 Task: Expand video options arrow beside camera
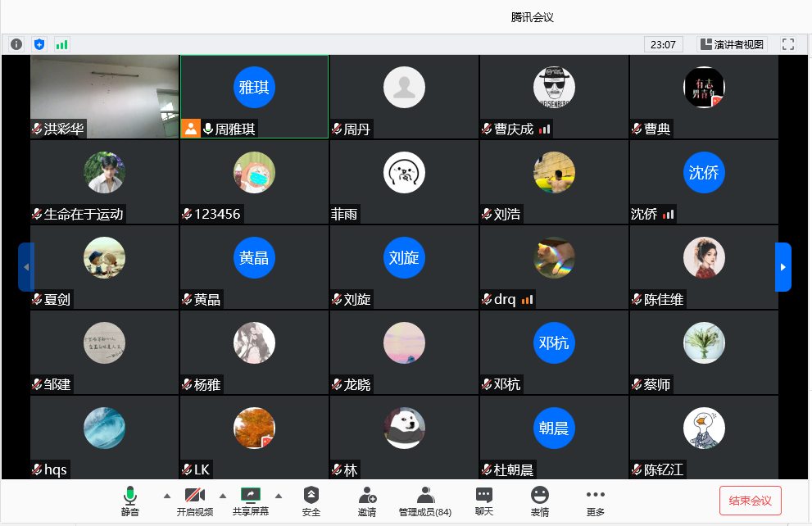223,496
